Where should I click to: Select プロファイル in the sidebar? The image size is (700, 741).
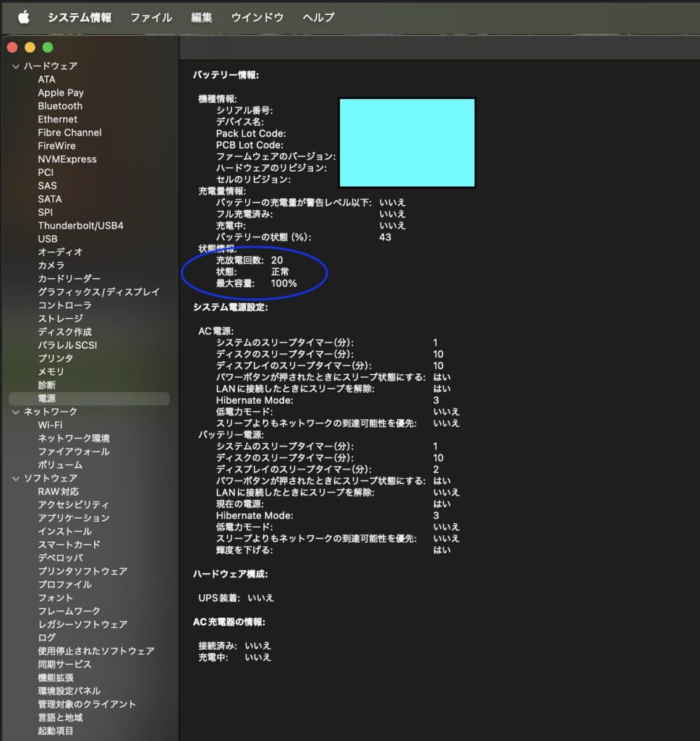(x=64, y=584)
